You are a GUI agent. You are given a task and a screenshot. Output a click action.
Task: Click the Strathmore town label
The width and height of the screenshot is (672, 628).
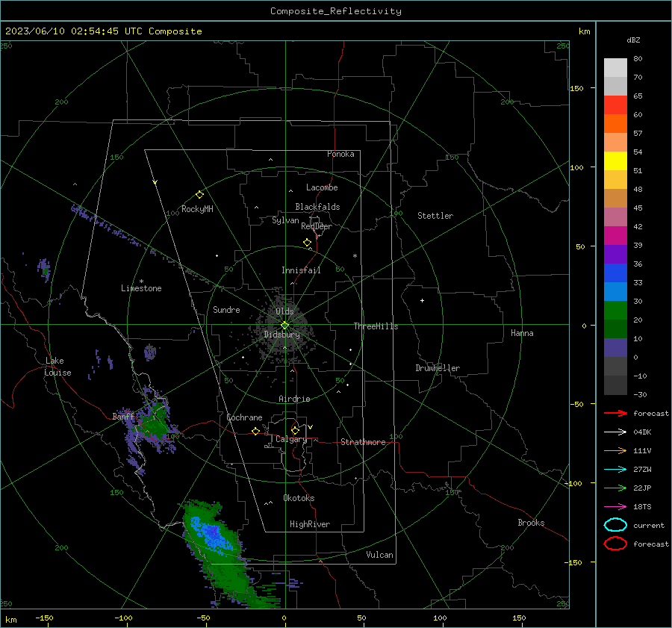tap(363, 442)
